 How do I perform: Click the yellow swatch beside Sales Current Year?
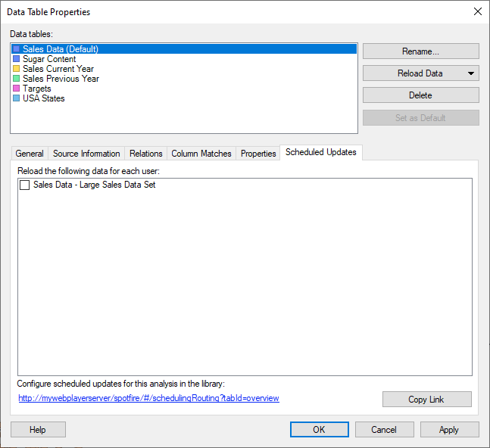click(x=16, y=69)
